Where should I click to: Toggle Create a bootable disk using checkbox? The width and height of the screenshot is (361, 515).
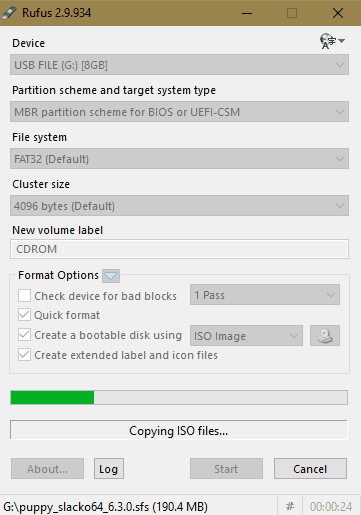tap(24, 335)
